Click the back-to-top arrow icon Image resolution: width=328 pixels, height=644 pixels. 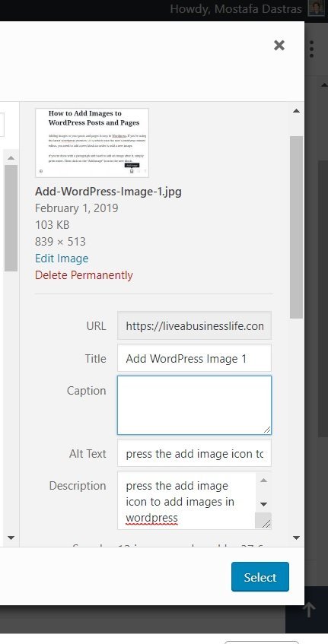[309, 610]
